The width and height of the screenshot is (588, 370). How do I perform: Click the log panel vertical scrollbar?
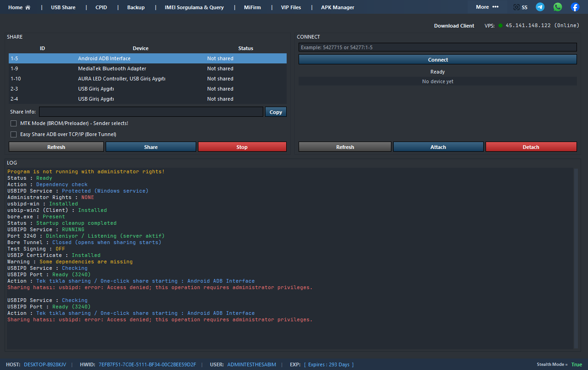point(576,257)
